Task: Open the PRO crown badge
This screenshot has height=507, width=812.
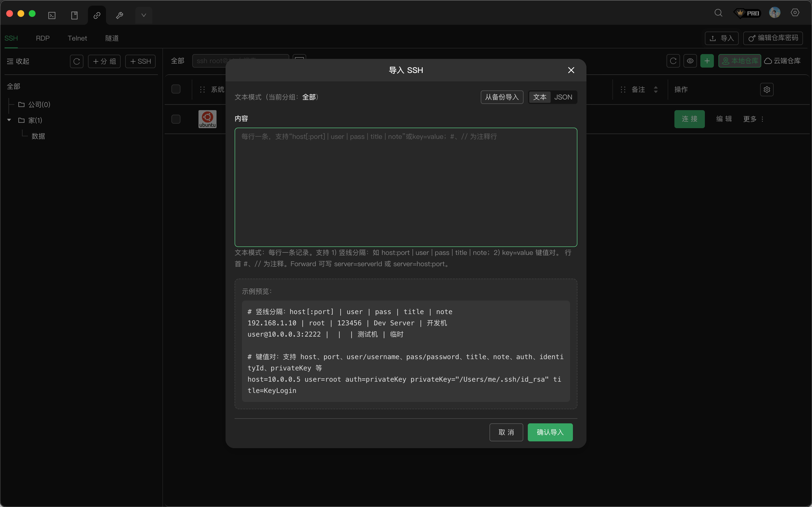Action: 748,13
